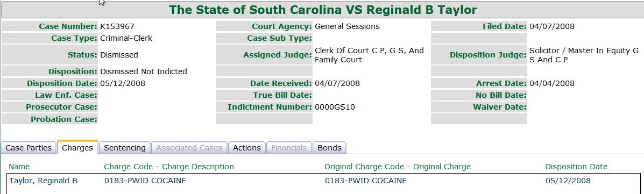Image resolution: width=644 pixels, height=194 pixels.
Task: Click the disabled Associated Cases tab
Action: pos(189,148)
